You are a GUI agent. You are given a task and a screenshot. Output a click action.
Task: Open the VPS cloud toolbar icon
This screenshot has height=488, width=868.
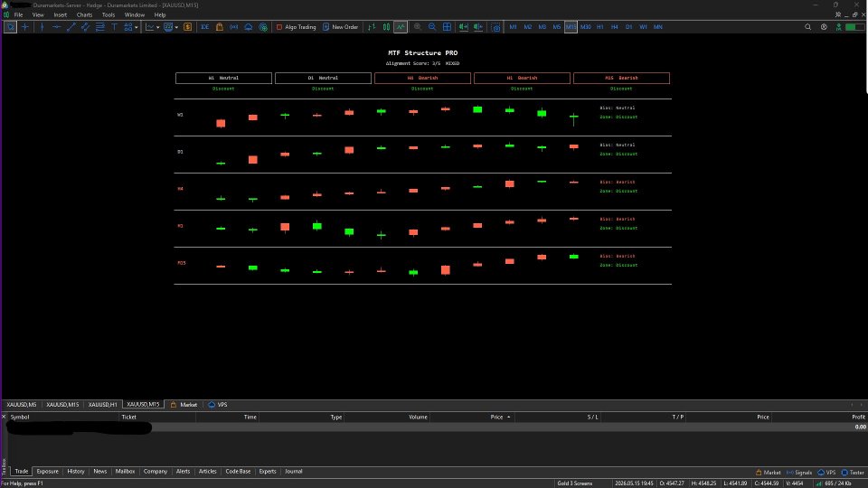tap(249, 26)
